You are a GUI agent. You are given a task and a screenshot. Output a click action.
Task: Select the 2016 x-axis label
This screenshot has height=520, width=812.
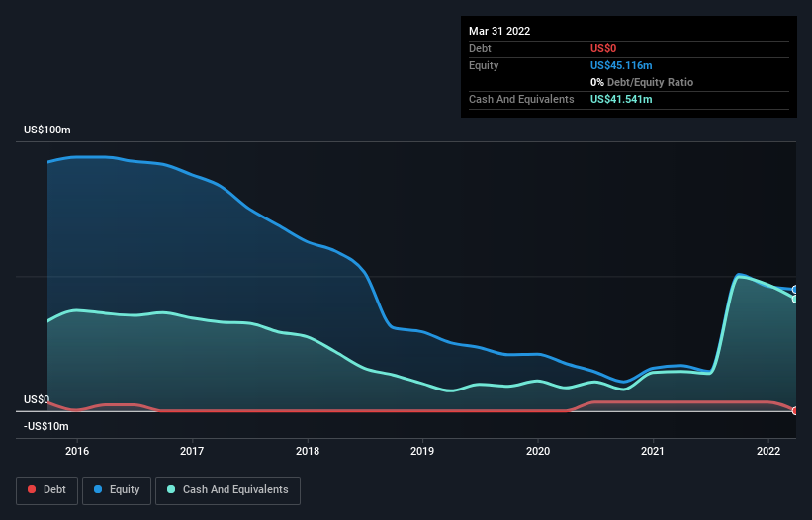click(x=77, y=451)
